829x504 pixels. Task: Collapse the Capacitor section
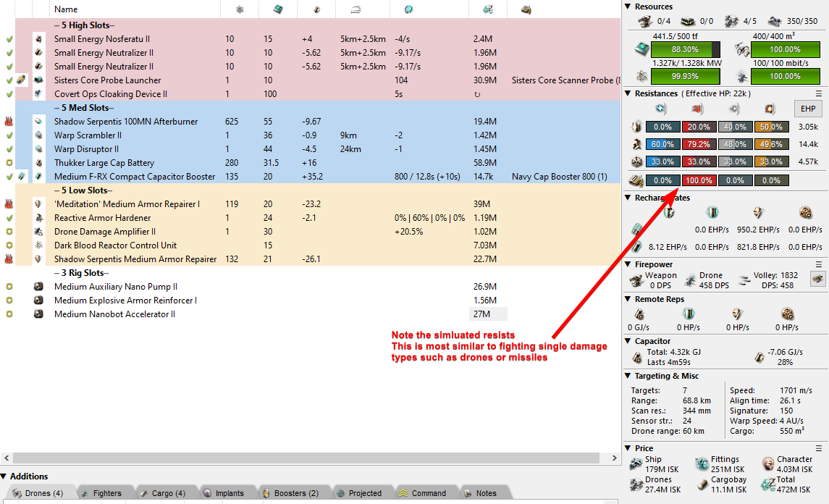[x=628, y=341]
